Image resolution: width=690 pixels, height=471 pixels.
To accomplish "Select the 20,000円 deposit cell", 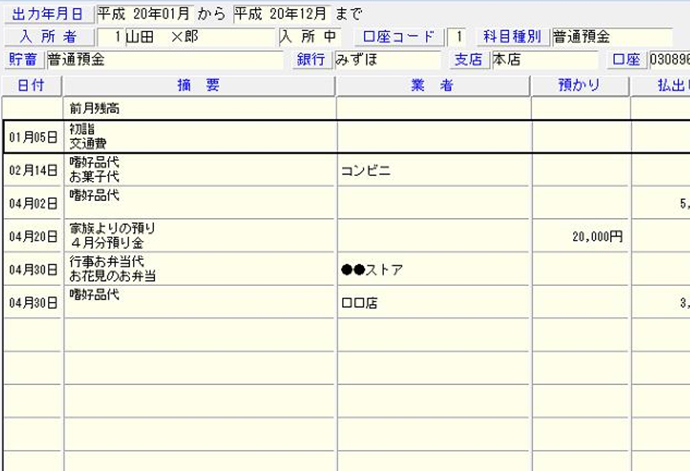I will pyautogui.click(x=580, y=236).
